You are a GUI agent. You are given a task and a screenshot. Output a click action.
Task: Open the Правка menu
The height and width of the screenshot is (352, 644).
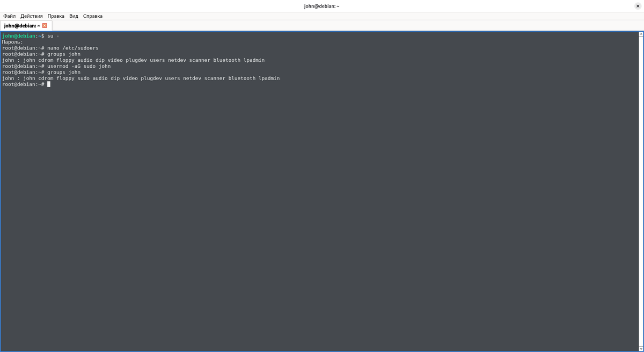(56, 16)
